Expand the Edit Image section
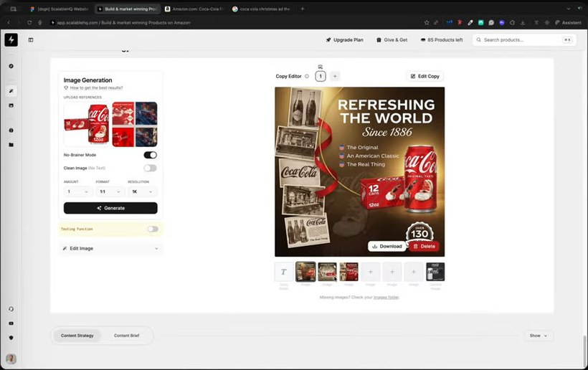588x370 pixels. tap(110, 248)
